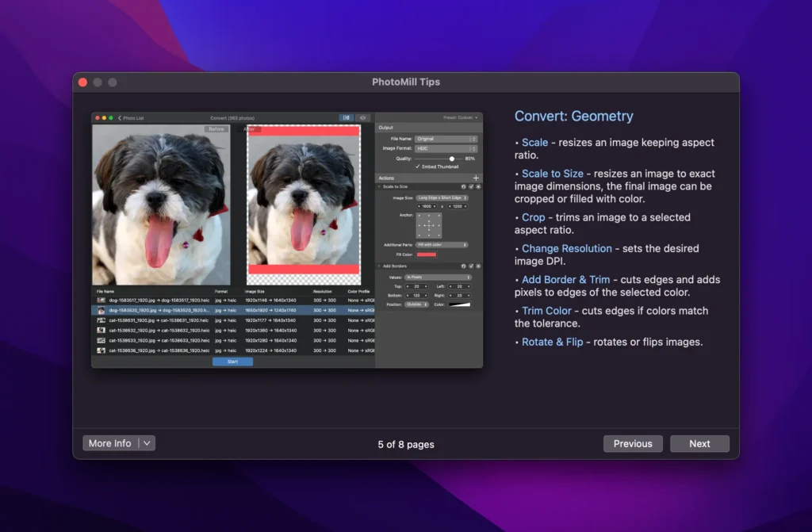The width and height of the screenshot is (812, 532).
Task: Click the red Fill Color swatch
Action: pyautogui.click(x=427, y=255)
